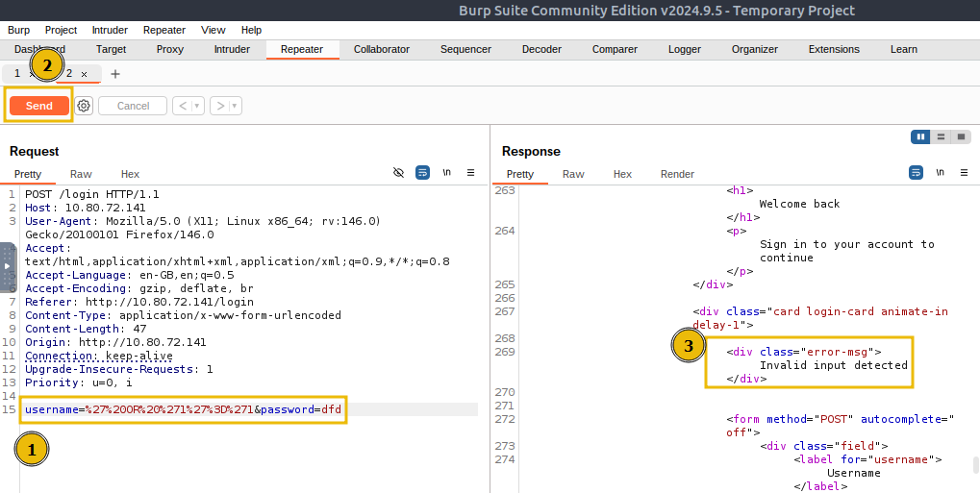Switch to the Proxy tab
This screenshot has width=980, height=493.
[x=170, y=49]
